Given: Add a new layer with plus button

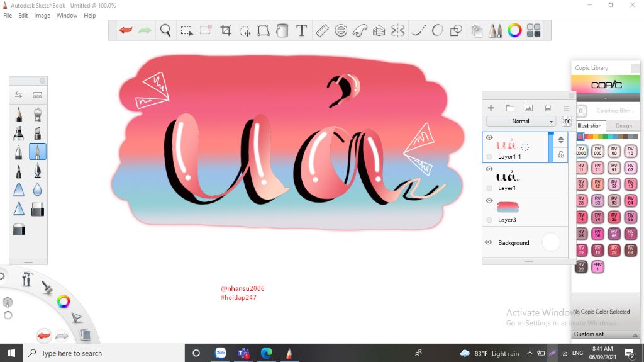Looking at the screenshot, I should pyautogui.click(x=491, y=108).
